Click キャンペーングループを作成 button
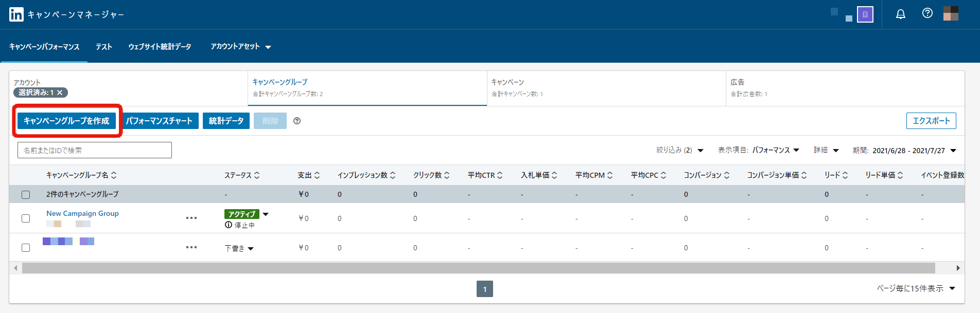Screen dimensions: 980x313 coord(66,121)
